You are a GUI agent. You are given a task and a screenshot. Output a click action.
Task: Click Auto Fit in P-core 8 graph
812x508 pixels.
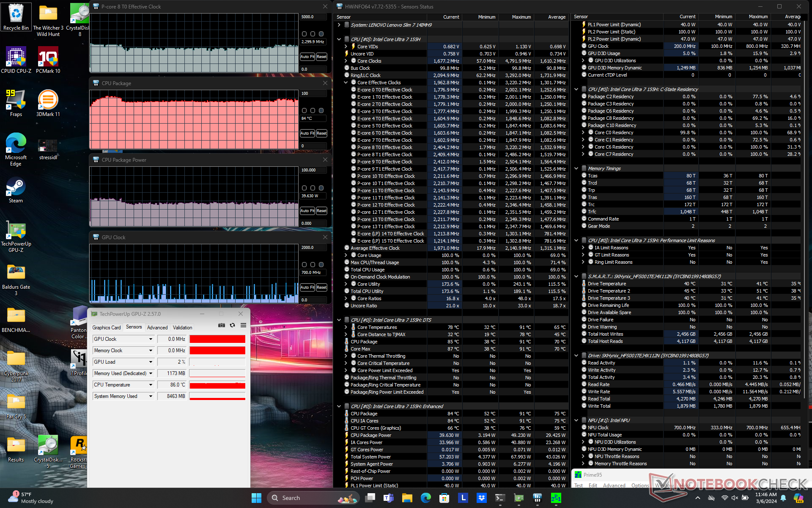[x=307, y=56]
